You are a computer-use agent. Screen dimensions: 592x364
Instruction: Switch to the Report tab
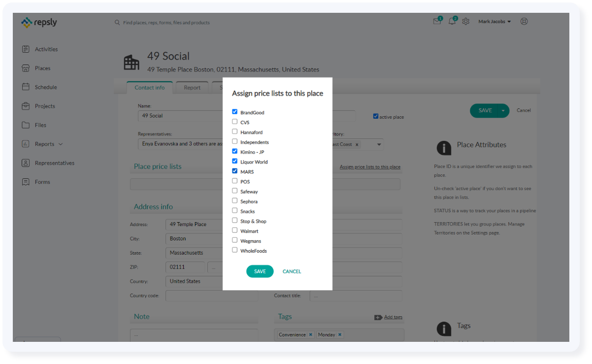coord(192,88)
